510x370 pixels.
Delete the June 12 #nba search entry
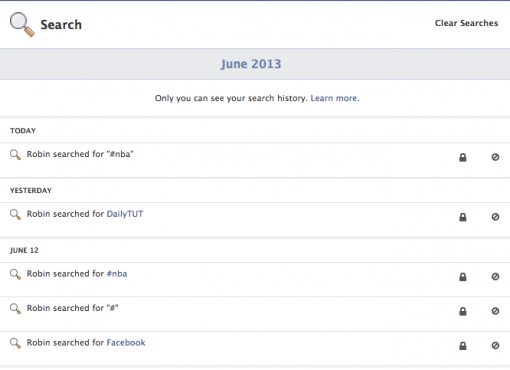pos(495,276)
